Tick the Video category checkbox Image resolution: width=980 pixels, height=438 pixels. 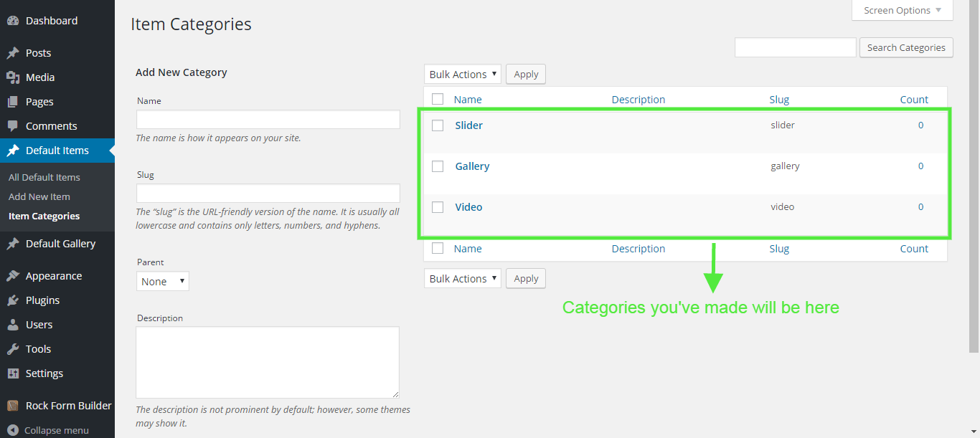pyautogui.click(x=438, y=207)
